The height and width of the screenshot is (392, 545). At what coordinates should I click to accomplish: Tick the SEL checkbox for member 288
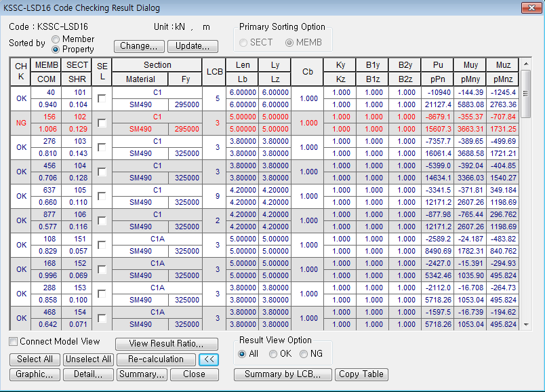102,294
